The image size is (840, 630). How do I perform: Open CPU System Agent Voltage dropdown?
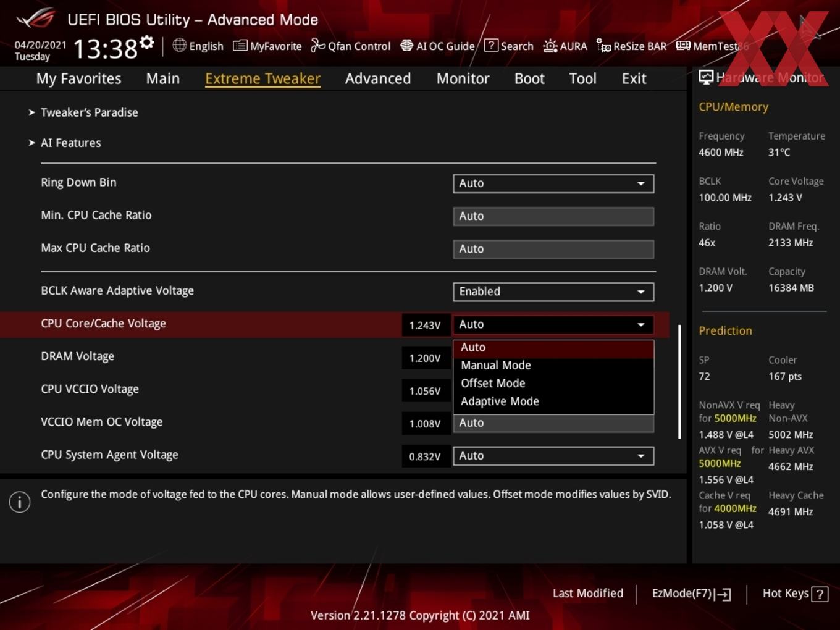pyautogui.click(x=553, y=456)
